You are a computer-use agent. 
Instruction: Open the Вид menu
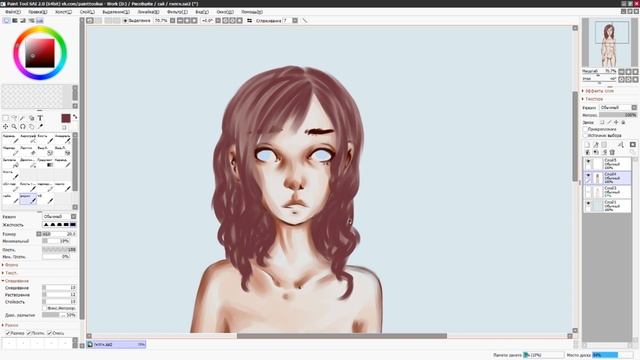click(x=202, y=12)
